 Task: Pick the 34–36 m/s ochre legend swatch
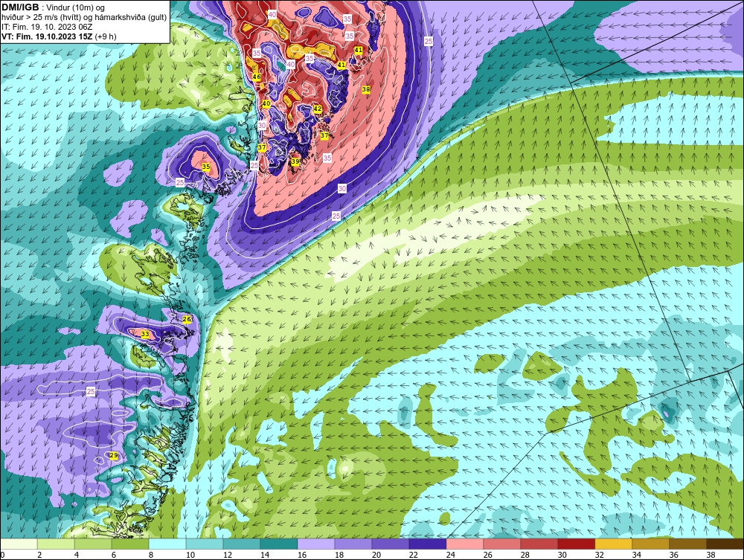point(650,544)
